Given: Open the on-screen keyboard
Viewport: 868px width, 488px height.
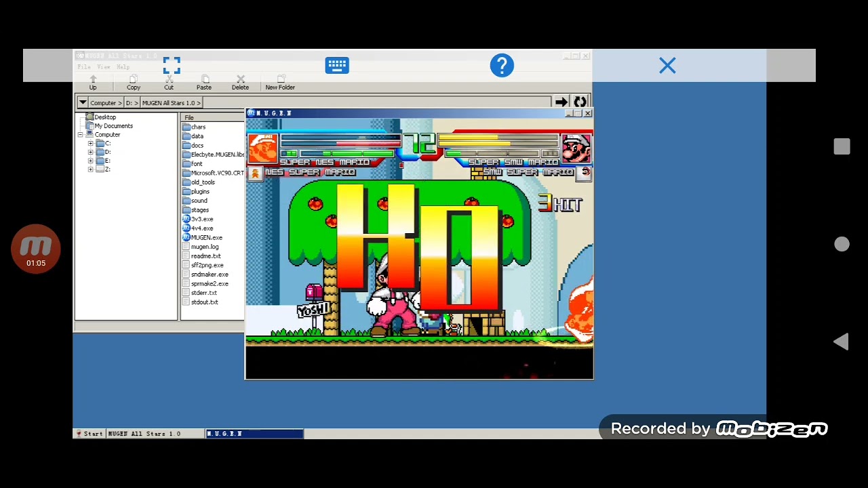Looking at the screenshot, I should (x=337, y=66).
